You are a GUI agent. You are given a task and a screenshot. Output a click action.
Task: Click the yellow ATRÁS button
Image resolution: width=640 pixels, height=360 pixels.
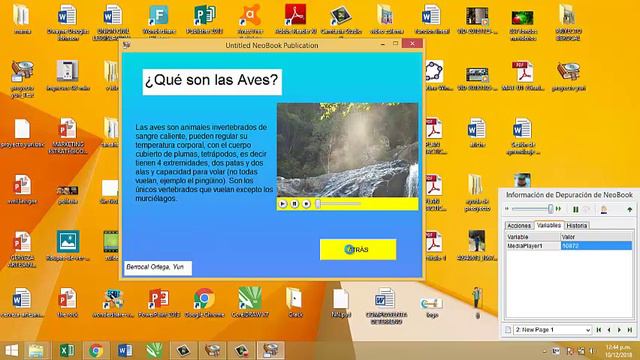[358, 249]
